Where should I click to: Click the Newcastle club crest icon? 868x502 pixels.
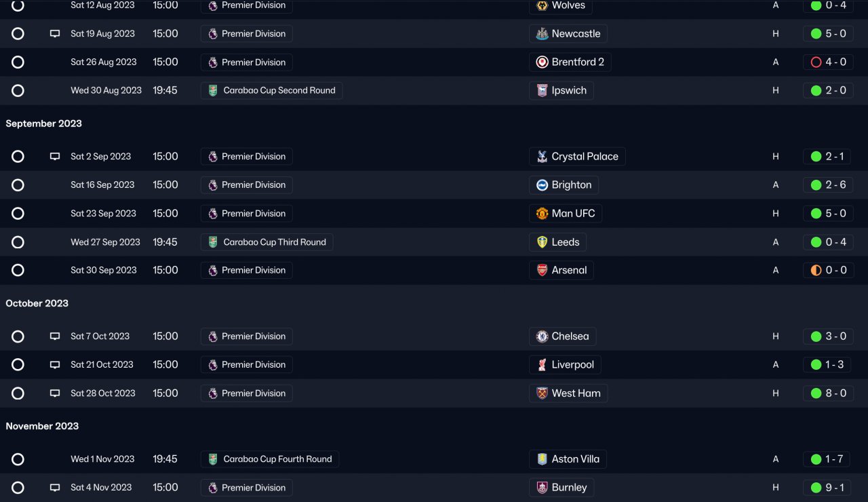pyautogui.click(x=542, y=34)
